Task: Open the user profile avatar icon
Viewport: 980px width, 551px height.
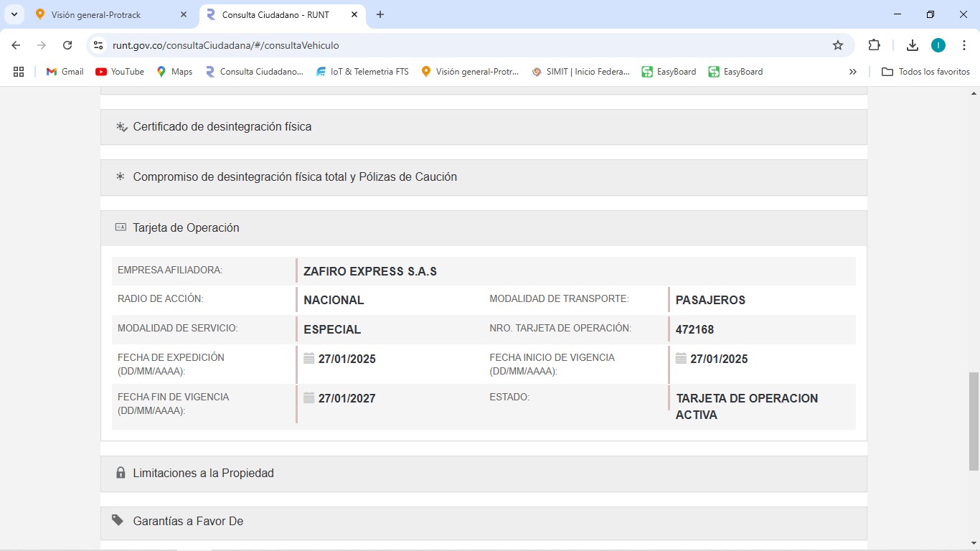Action: (x=938, y=45)
